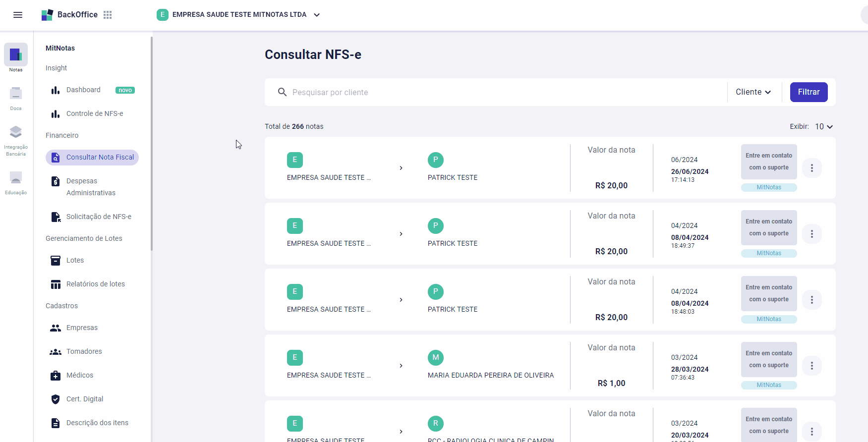
Task: Click support contact button on 26/06/2024 note
Action: point(769,162)
